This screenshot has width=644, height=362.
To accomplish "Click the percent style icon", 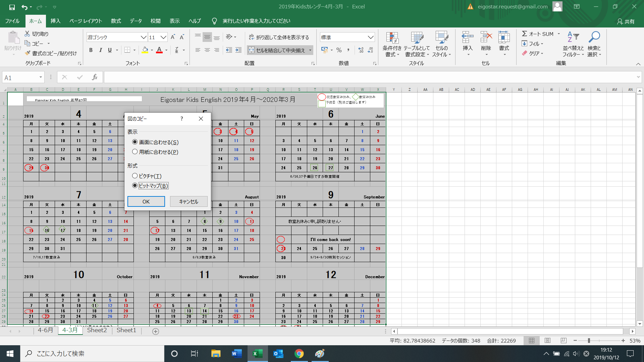I will 339,50.
